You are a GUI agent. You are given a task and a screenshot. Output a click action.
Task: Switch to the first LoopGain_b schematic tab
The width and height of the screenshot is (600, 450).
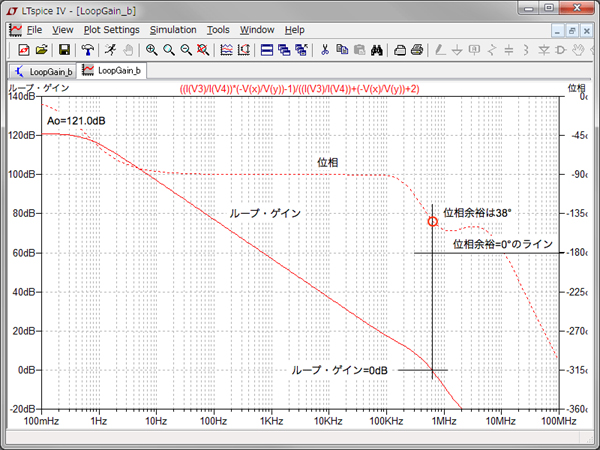click(42, 72)
